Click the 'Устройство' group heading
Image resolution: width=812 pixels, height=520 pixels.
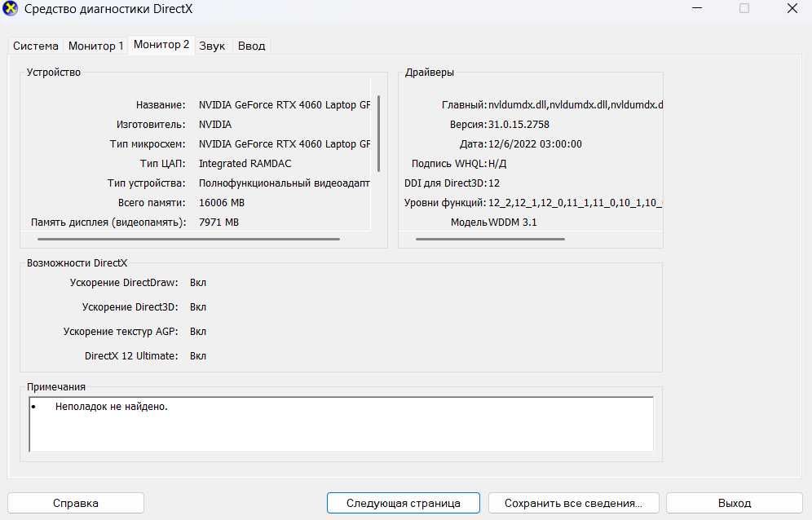click(53, 73)
